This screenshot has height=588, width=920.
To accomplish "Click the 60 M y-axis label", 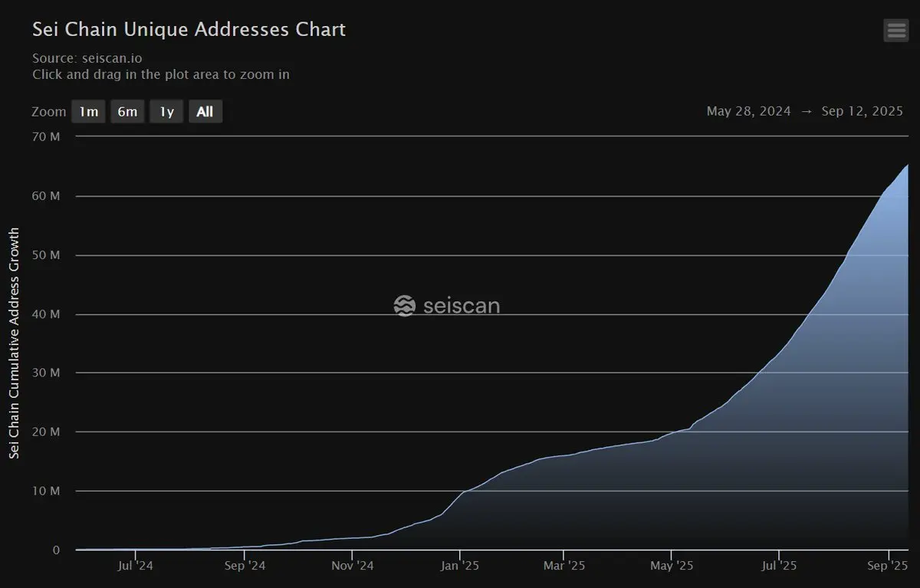I will 48,196.
